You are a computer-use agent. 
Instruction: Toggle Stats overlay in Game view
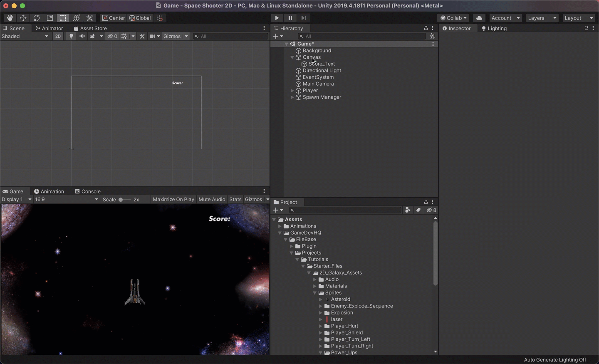235,199
